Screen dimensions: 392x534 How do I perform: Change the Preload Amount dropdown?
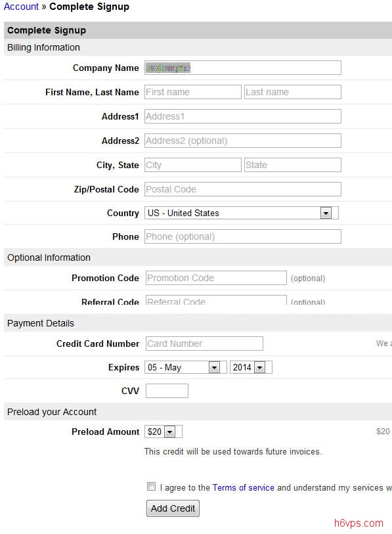click(163, 432)
